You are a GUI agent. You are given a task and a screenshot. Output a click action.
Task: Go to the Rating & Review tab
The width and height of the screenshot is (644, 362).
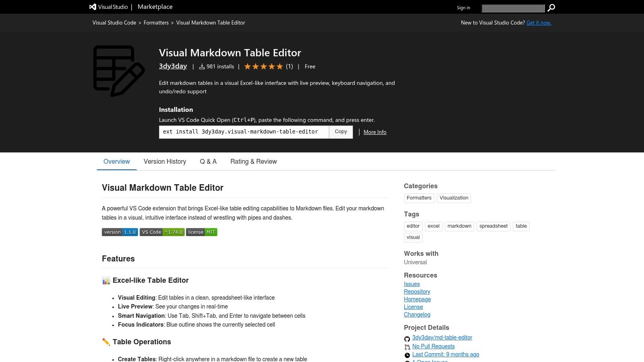254,161
